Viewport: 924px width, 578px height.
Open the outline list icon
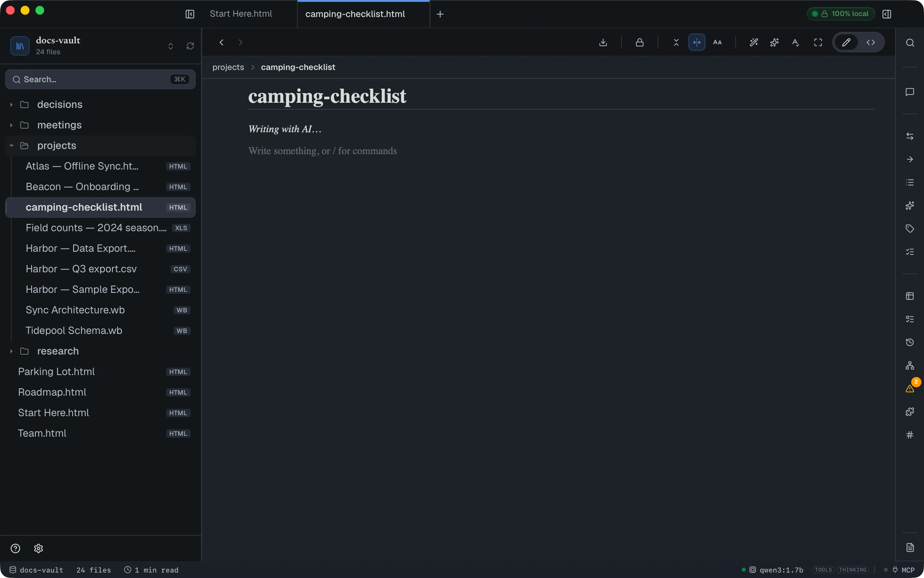910,183
